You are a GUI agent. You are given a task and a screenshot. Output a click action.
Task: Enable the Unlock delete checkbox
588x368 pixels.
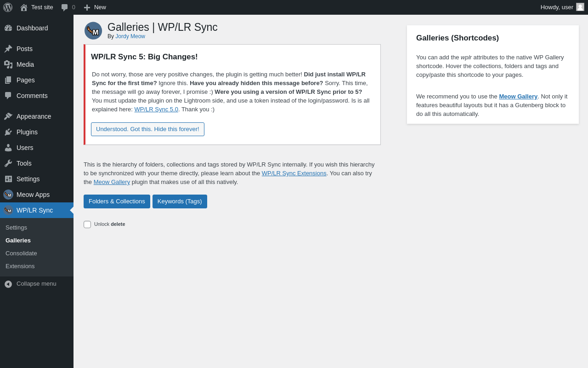(x=87, y=224)
